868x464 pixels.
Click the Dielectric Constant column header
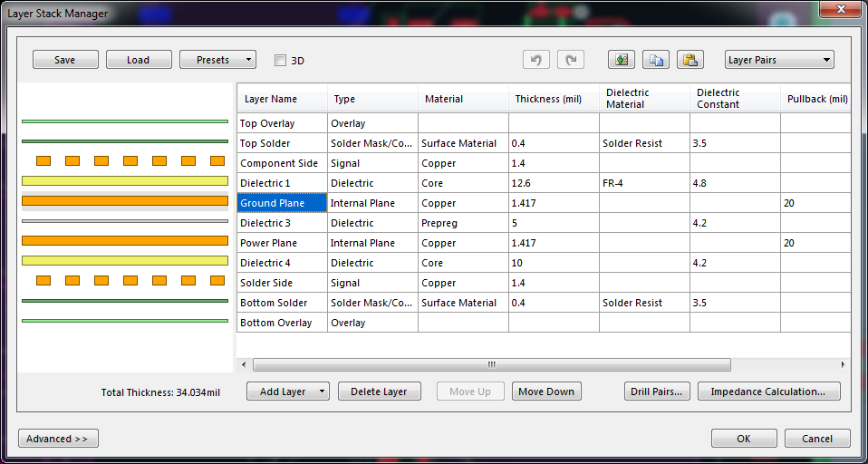coord(735,99)
